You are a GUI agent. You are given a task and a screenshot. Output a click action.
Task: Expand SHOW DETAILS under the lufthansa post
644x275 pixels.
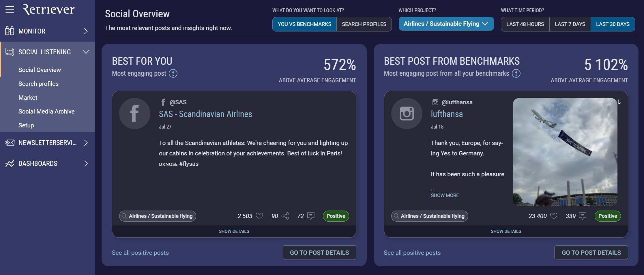click(506, 231)
